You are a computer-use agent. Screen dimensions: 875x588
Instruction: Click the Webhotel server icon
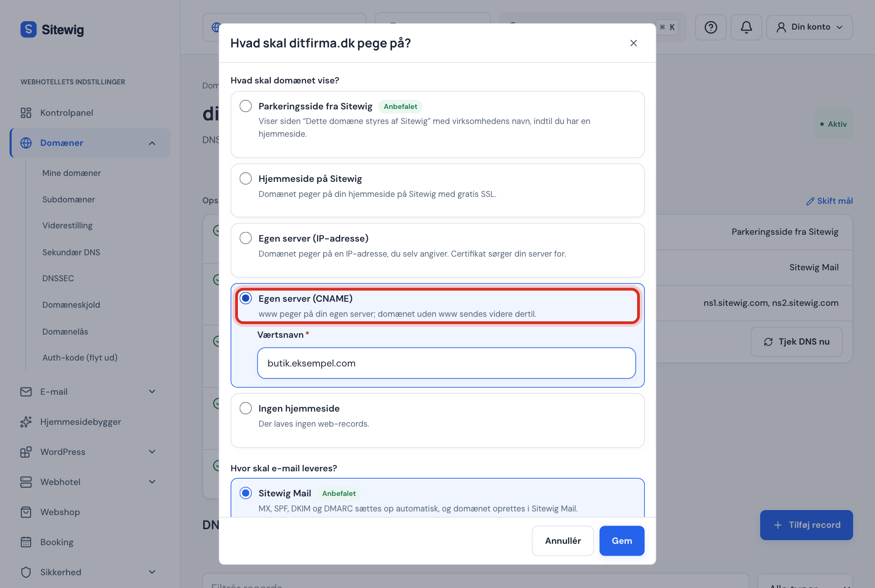coord(26,482)
